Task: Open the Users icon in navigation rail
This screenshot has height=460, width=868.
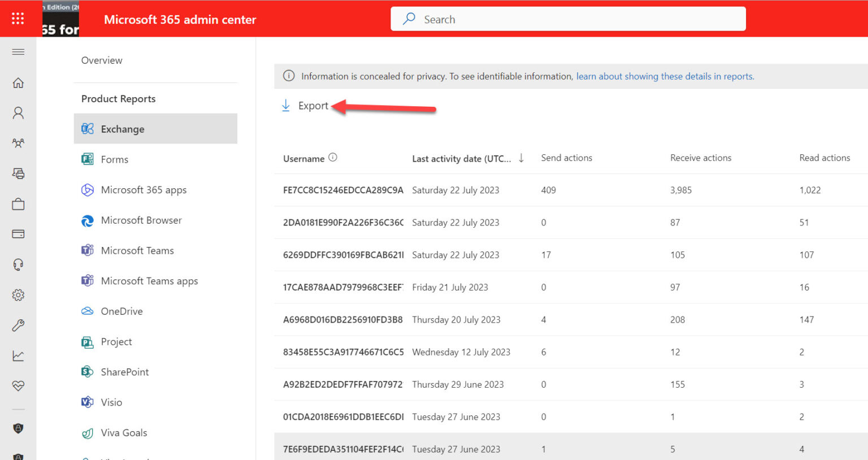Action: (x=18, y=112)
